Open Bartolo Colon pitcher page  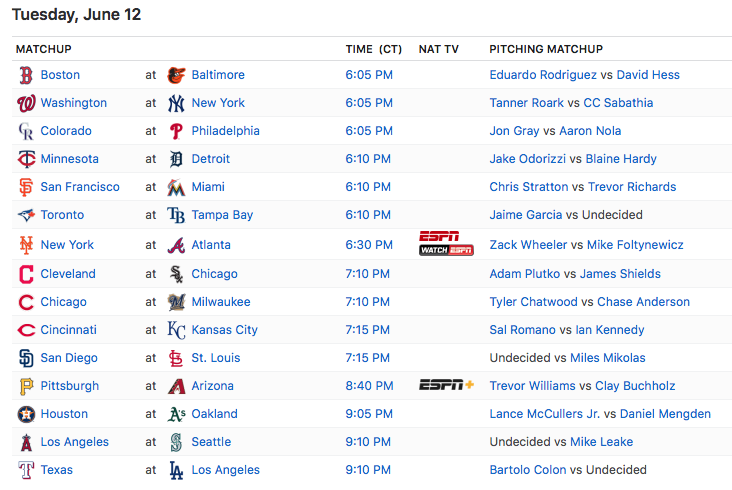[528, 470]
